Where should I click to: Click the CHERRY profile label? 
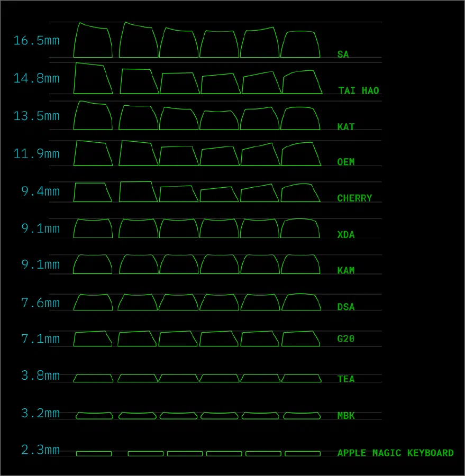coord(354,198)
